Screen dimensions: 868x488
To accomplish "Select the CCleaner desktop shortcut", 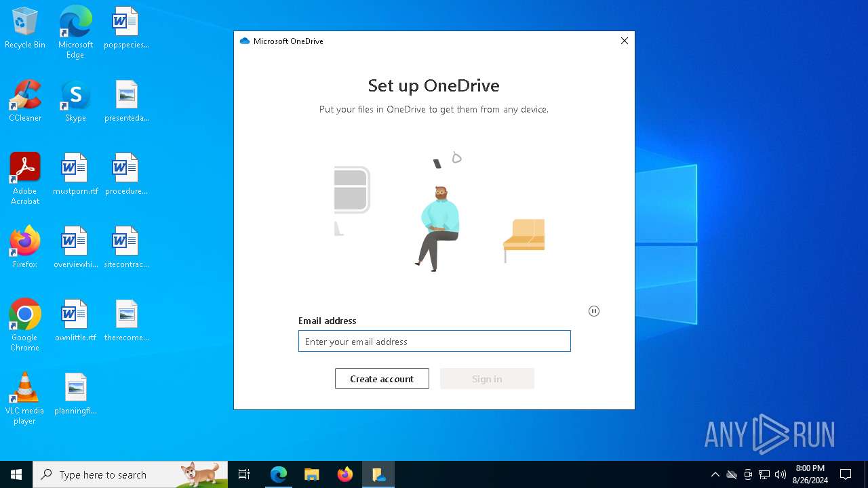I will pos(25,102).
